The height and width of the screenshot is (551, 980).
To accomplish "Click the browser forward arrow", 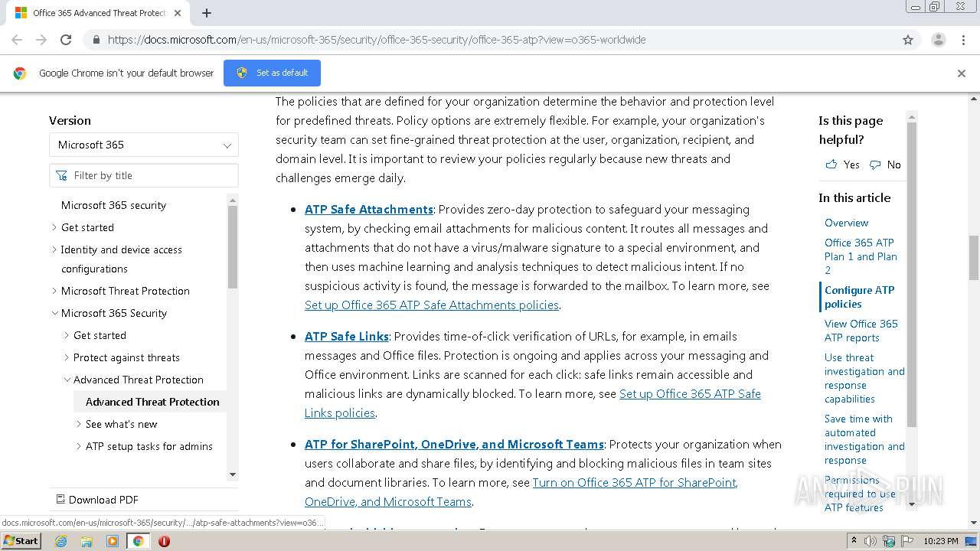I will click(41, 40).
